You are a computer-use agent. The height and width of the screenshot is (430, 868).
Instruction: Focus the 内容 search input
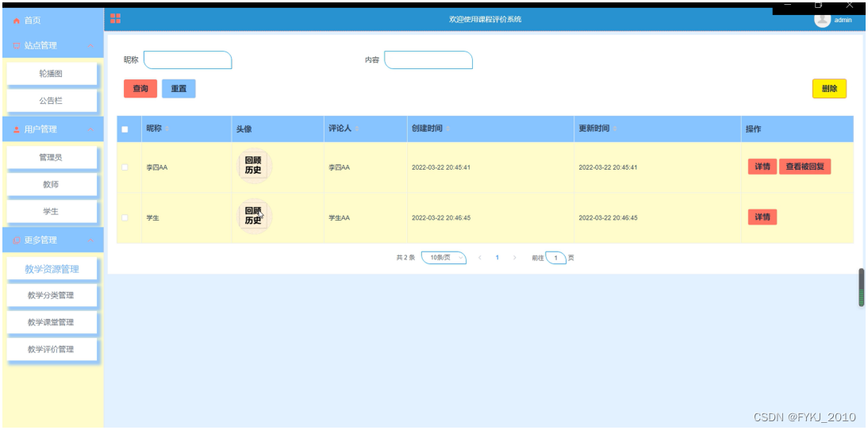[x=428, y=60]
